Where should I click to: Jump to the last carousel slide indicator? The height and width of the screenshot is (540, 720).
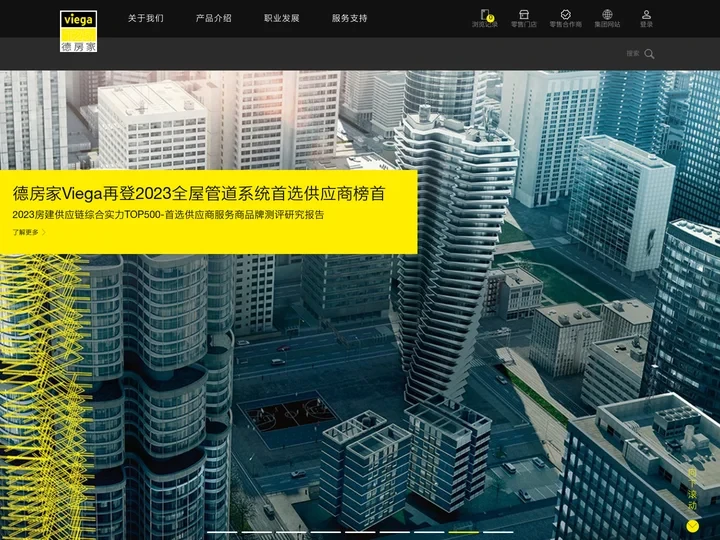point(498,532)
